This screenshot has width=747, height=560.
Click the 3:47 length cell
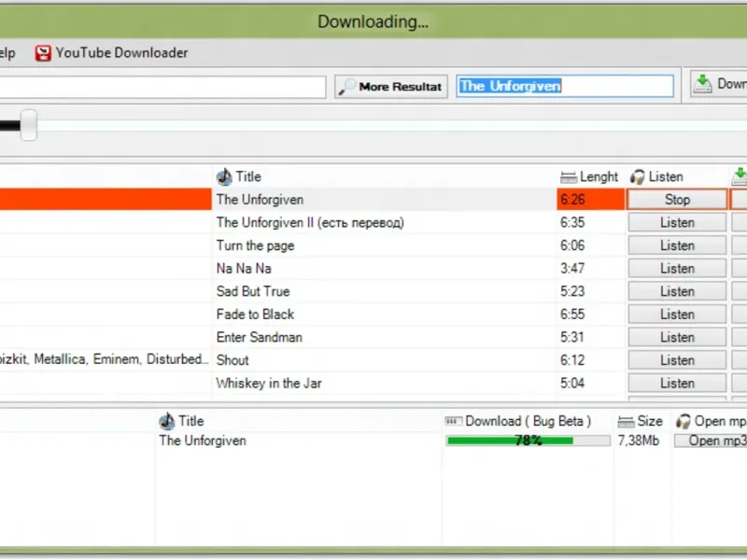[x=590, y=268]
